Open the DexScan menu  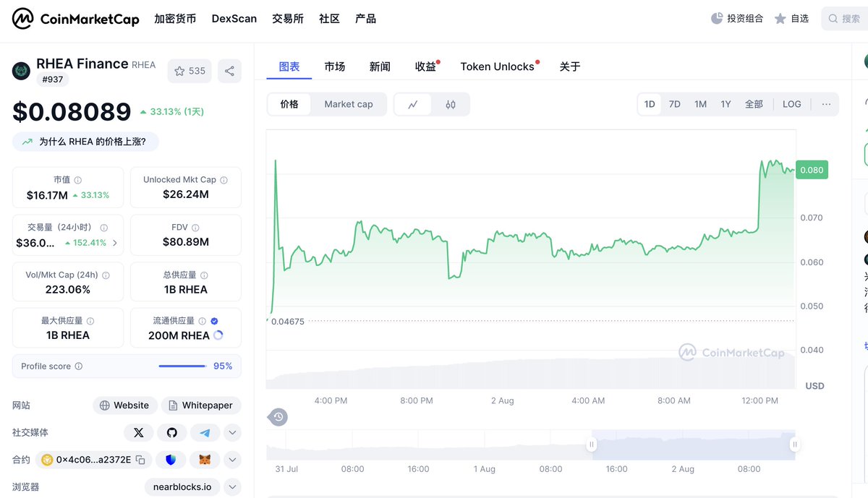234,19
